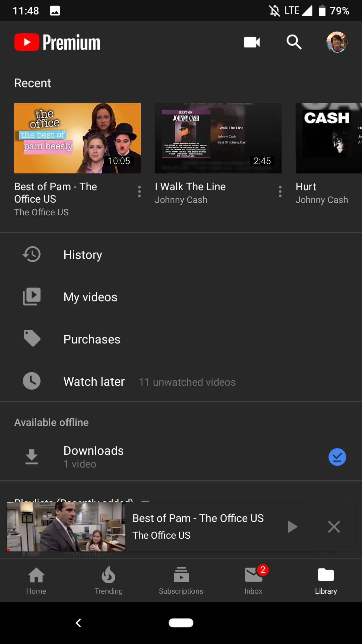Tap the camera upload icon
The width and height of the screenshot is (362, 644).
click(x=252, y=42)
